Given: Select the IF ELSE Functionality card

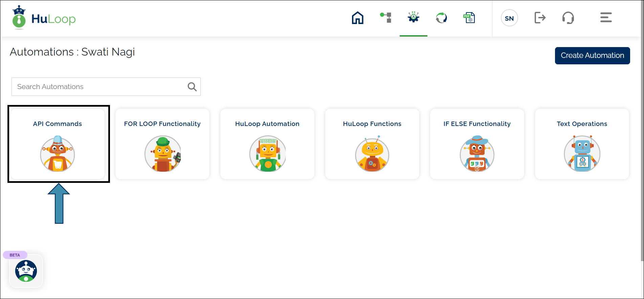Looking at the screenshot, I should click(x=477, y=144).
